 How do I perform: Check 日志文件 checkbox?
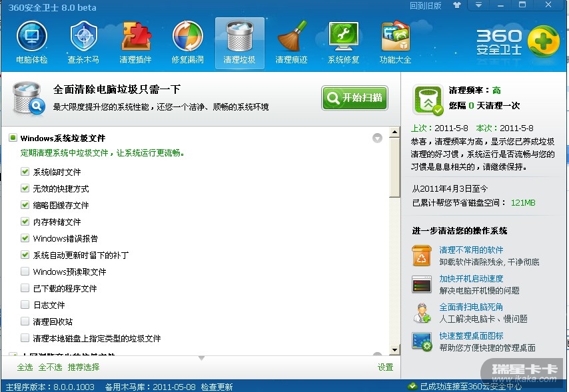(25, 304)
